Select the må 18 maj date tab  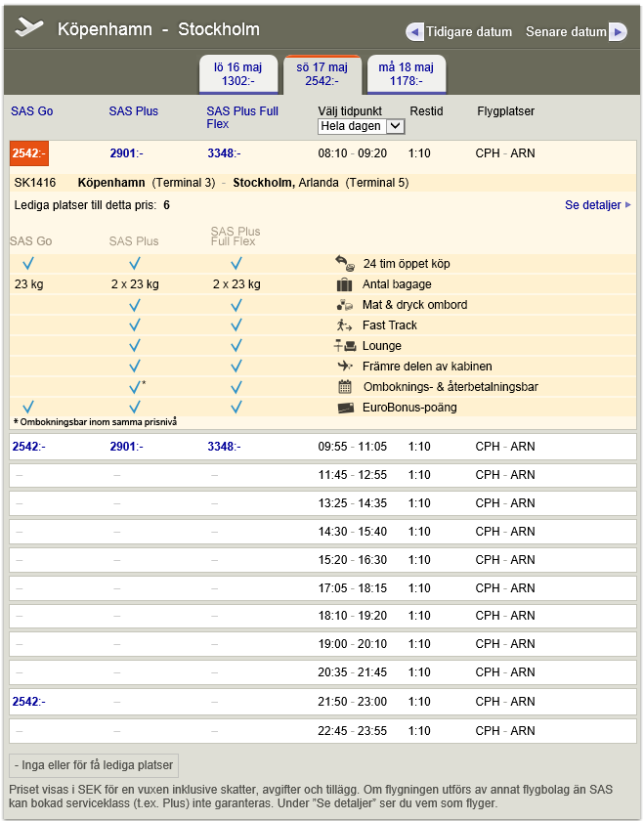pos(406,74)
